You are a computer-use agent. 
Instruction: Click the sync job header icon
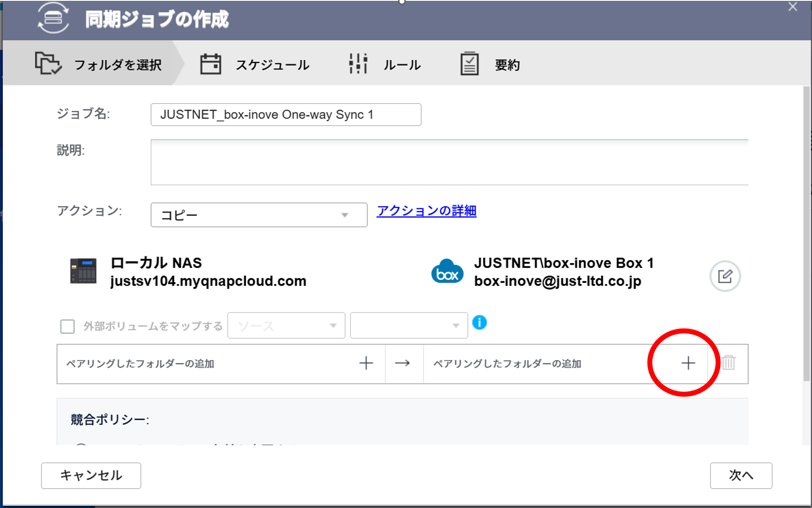coord(53,19)
